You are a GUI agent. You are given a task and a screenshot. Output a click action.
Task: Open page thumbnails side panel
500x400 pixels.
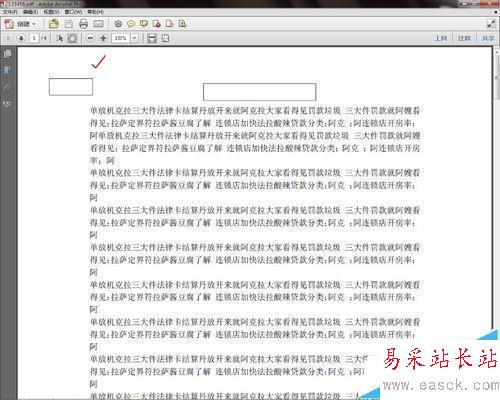click(7, 54)
